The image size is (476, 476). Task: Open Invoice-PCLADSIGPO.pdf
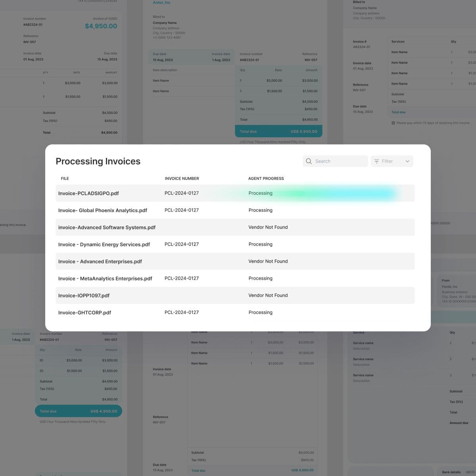click(x=88, y=193)
